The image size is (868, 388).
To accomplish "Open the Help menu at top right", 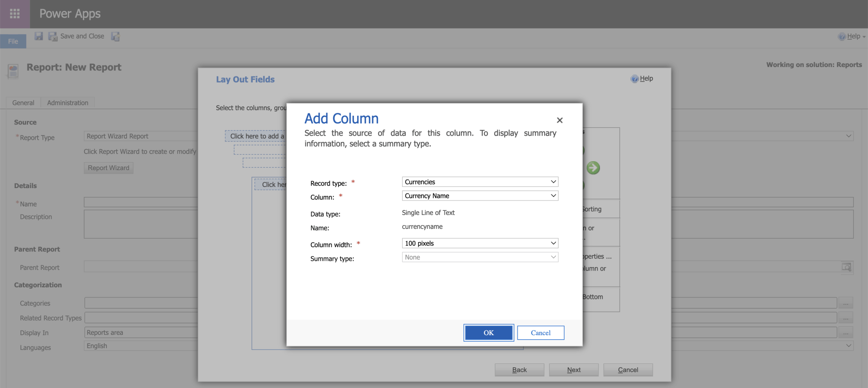I will tap(852, 36).
